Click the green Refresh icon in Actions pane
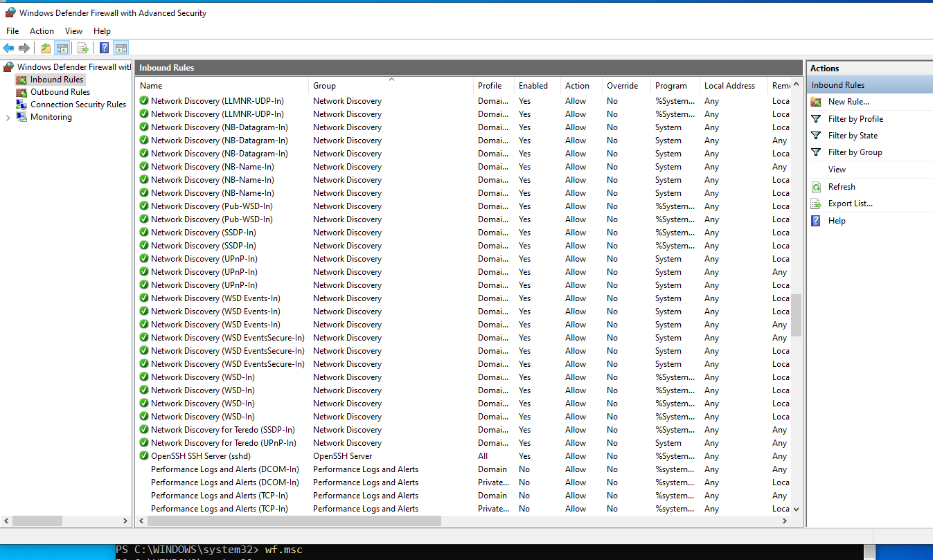933x560 pixels. pos(816,187)
